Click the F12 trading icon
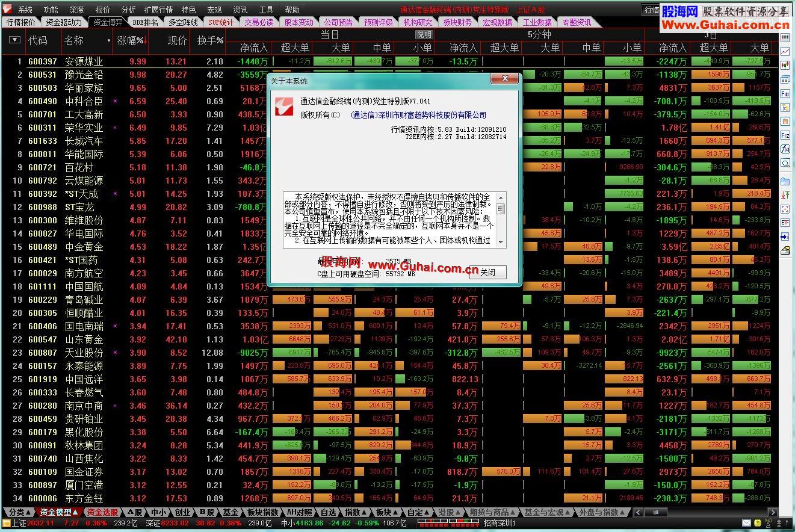 pyautogui.click(x=785, y=135)
